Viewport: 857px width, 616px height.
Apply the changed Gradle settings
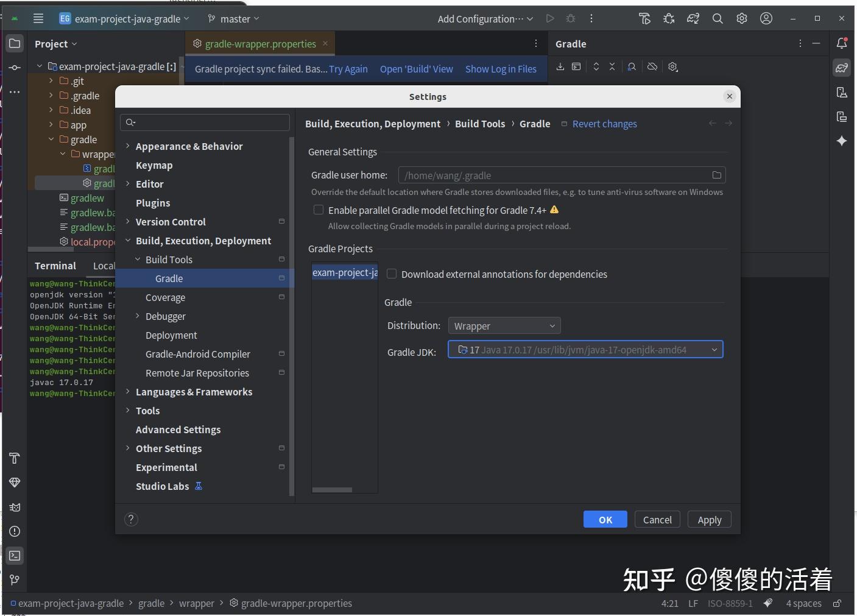[x=708, y=519]
